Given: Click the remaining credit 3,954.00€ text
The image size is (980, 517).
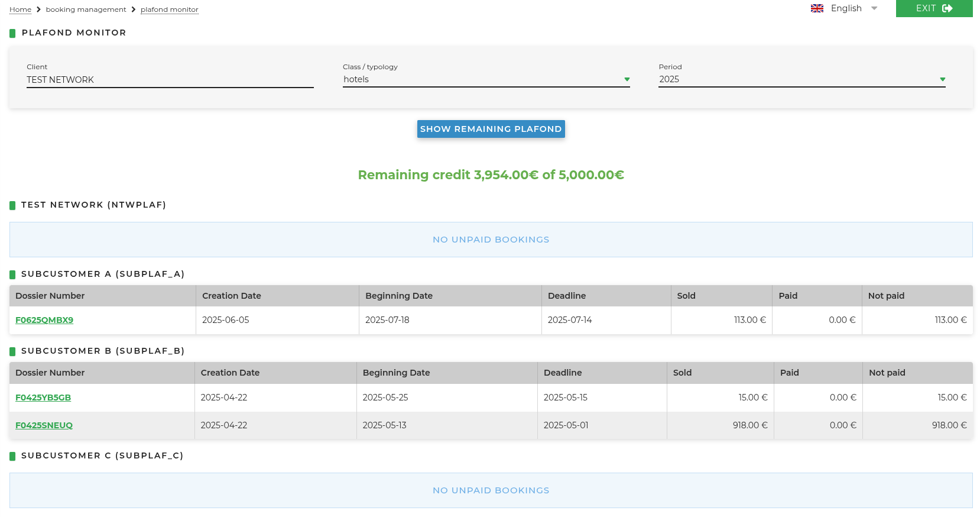Looking at the screenshot, I should 491,175.
